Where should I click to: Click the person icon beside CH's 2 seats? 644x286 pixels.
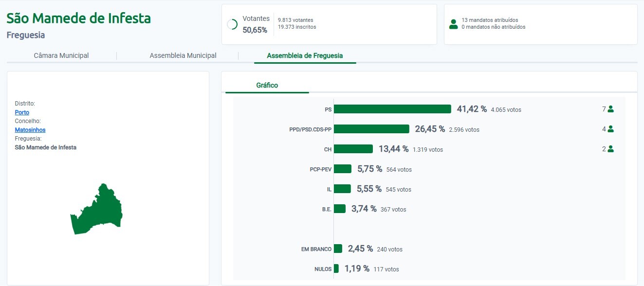(610, 149)
